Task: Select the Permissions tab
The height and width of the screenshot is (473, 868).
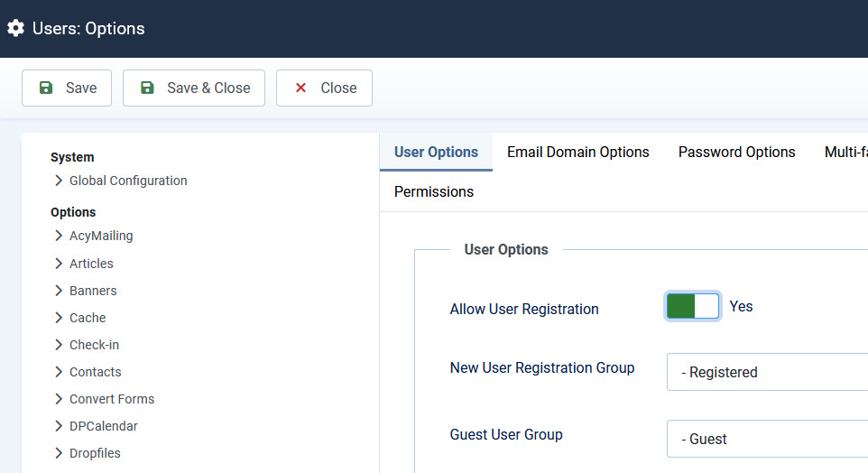Action: [x=434, y=191]
